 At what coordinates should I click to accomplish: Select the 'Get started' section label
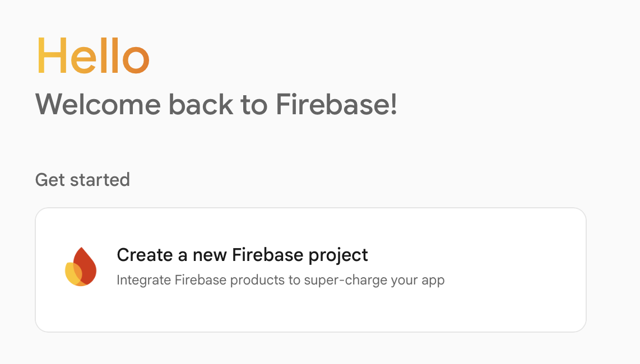click(82, 179)
